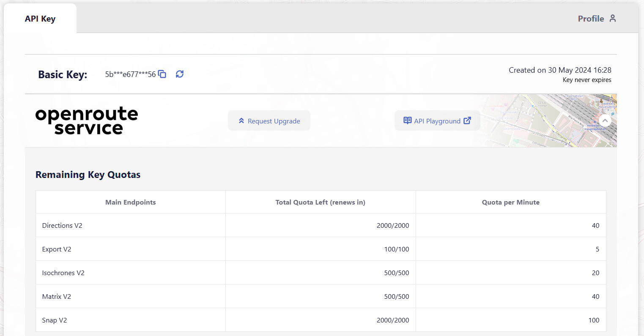Click the book icon on API Playground
Image resolution: width=644 pixels, height=336 pixels.
pyautogui.click(x=407, y=120)
